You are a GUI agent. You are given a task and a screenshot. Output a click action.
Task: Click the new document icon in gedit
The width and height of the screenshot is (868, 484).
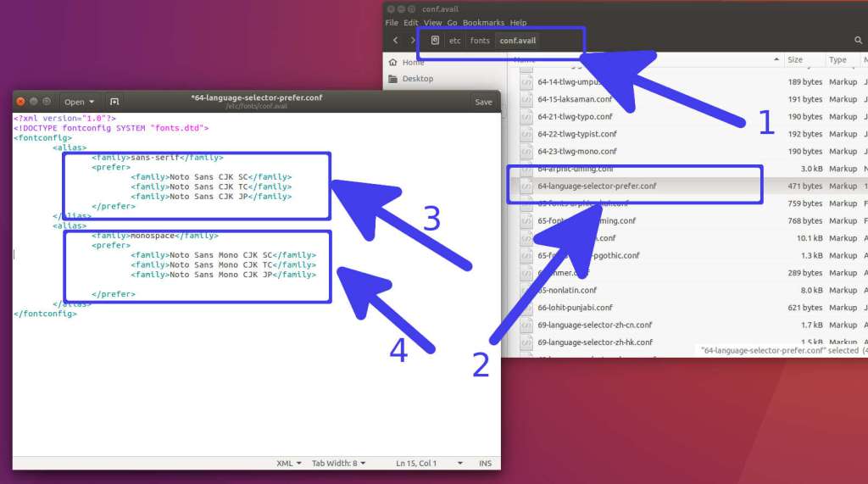114,102
